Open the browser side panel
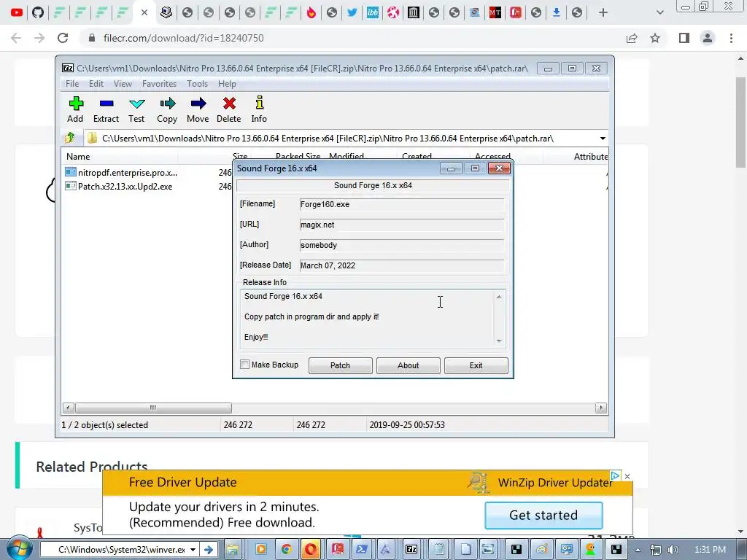 [x=684, y=38]
